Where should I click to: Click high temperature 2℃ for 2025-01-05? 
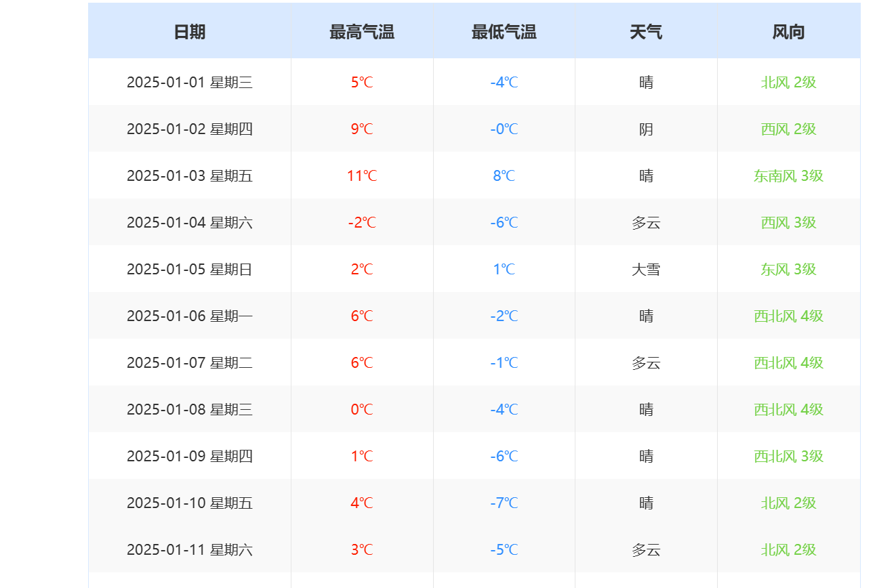pyautogui.click(x=362, y=269)
